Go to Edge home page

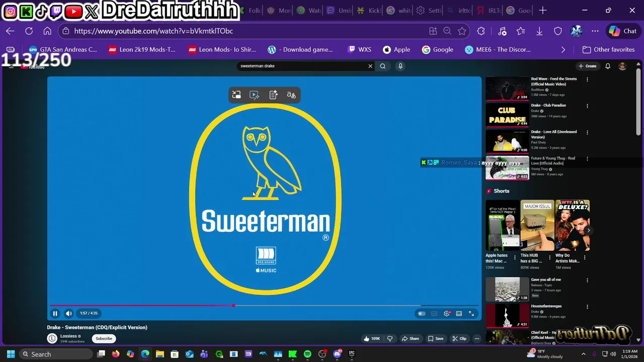pos(47,31)
